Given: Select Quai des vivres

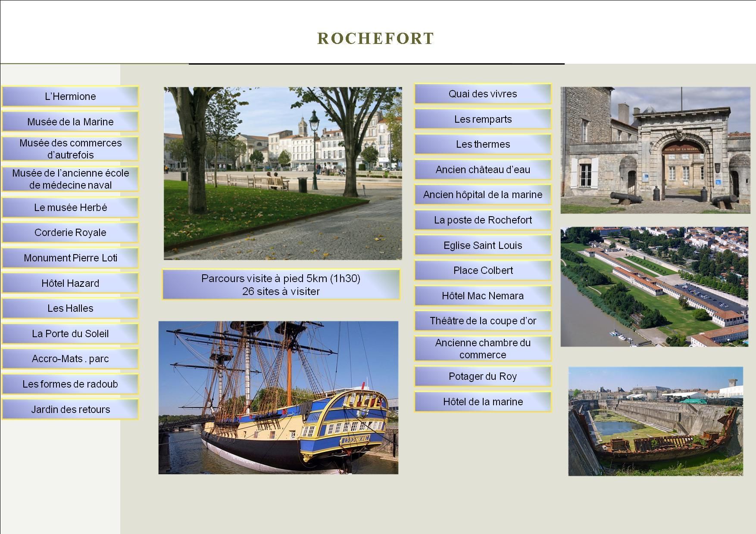Looking at the screenshot, I should coord(483,94).
